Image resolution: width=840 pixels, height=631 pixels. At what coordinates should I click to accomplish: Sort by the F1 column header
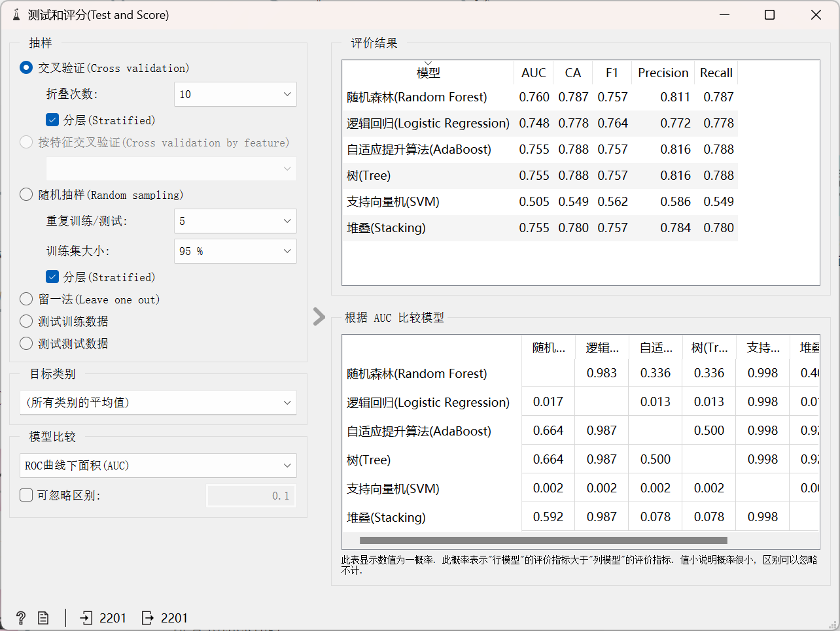coord(612,73)
